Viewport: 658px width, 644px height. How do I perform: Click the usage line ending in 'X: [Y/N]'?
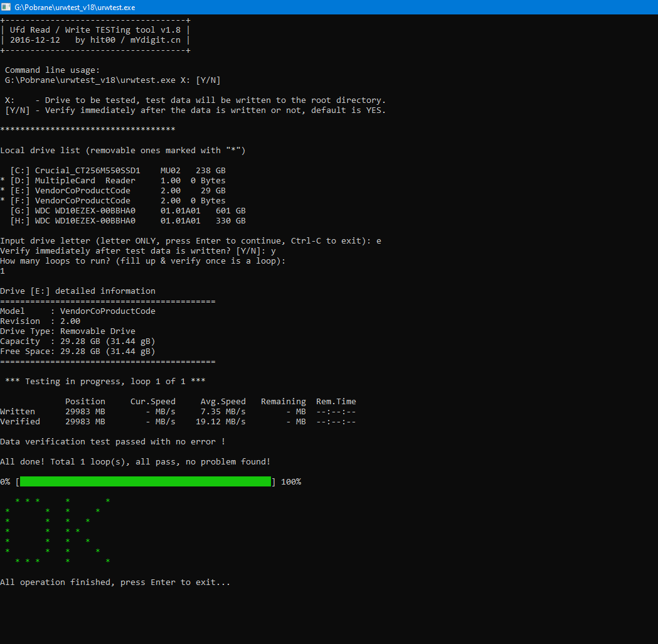click(x=112, y=80)
